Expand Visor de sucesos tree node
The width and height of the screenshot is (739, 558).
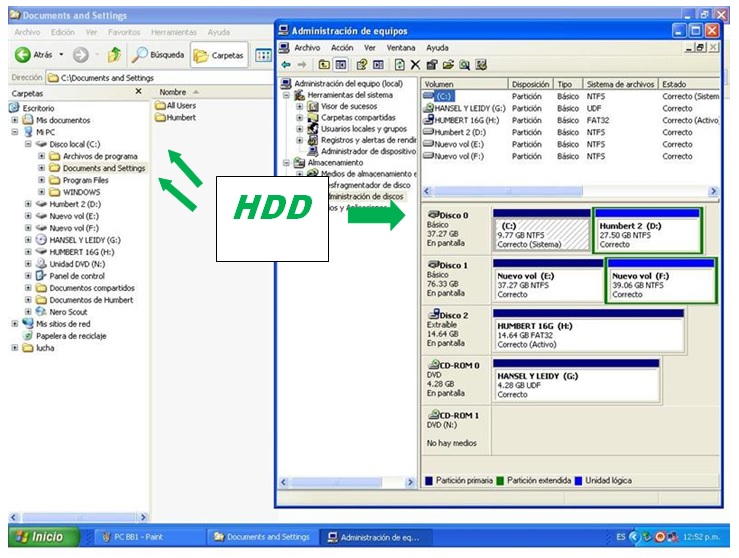coord(299,106)
